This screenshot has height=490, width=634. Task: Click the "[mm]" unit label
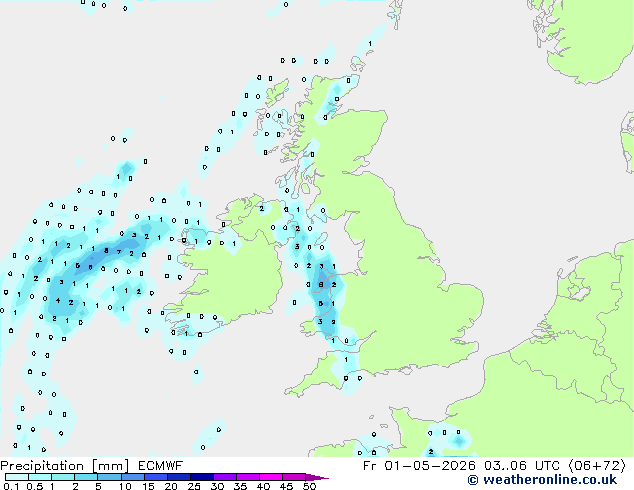point(110,466)
